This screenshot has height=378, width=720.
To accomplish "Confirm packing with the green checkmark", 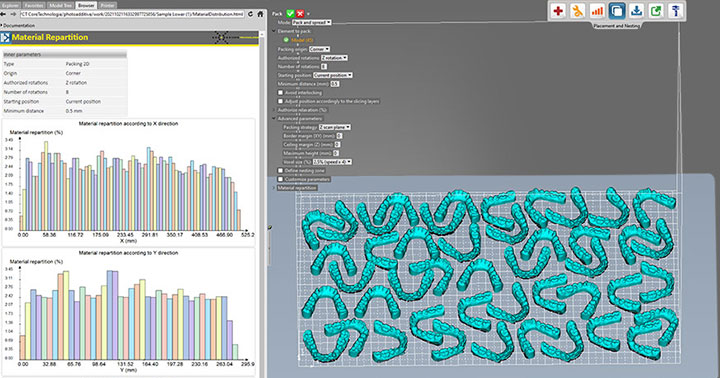I will [290, 14].
